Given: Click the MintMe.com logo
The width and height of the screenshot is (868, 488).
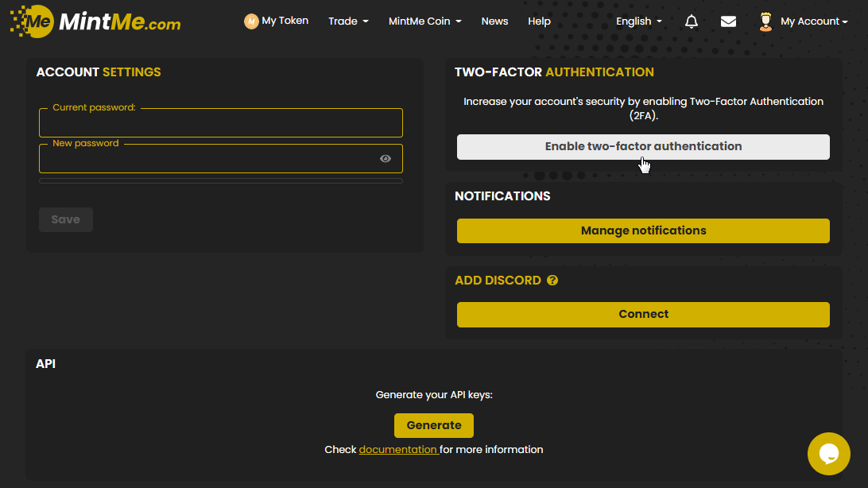Looking at the screenshot, I should click(95, 21).
